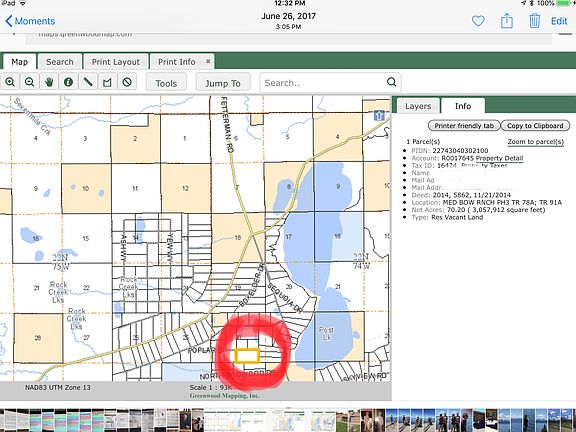The height and width of the screenshot is (432, 576).
Task: Click the NAD83 UTM Zone 13 text
Action: point(58,387)
